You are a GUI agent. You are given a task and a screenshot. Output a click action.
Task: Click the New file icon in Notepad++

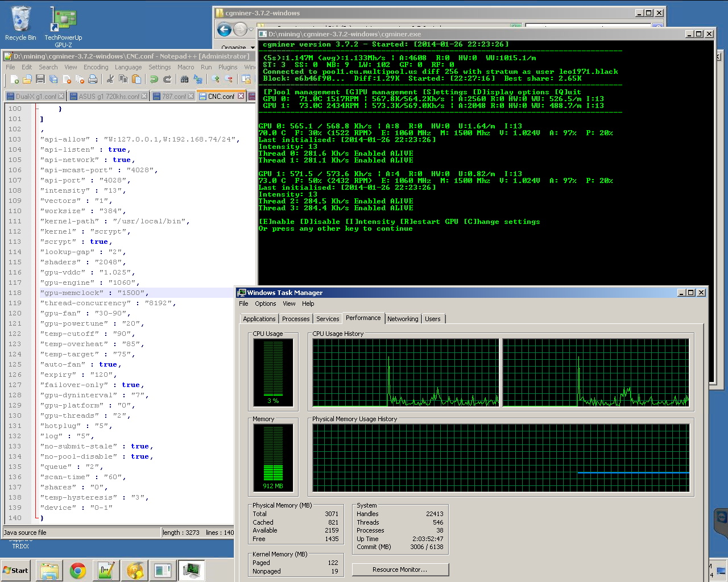point(15,80)
